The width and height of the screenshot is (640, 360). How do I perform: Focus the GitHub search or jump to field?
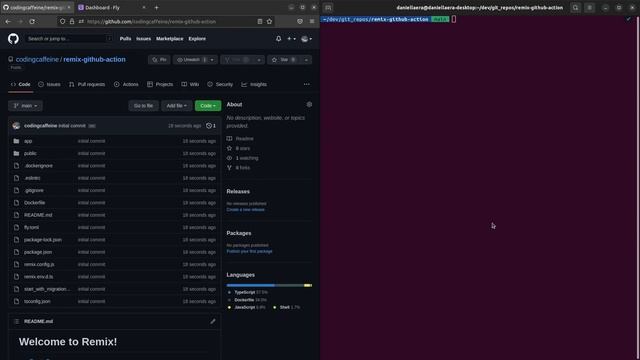click(x=69, y=39)
